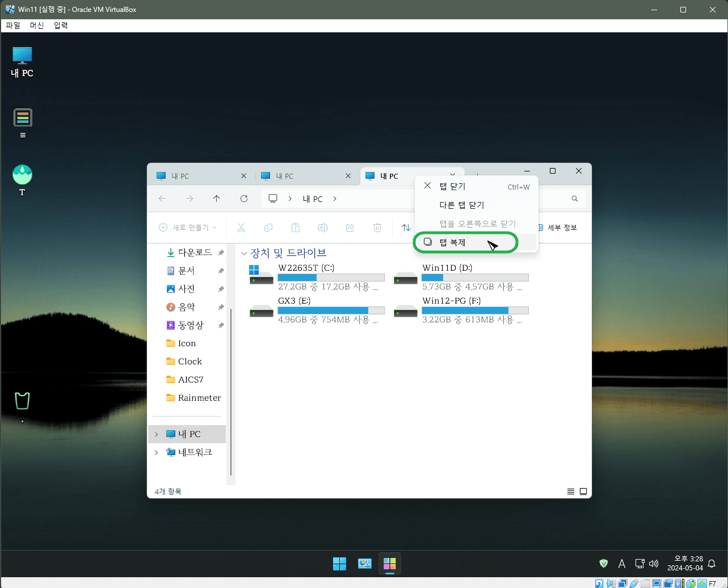The image size is (728, 588).
Task: Refresh the Explorer view
Action: coord(244,199)
